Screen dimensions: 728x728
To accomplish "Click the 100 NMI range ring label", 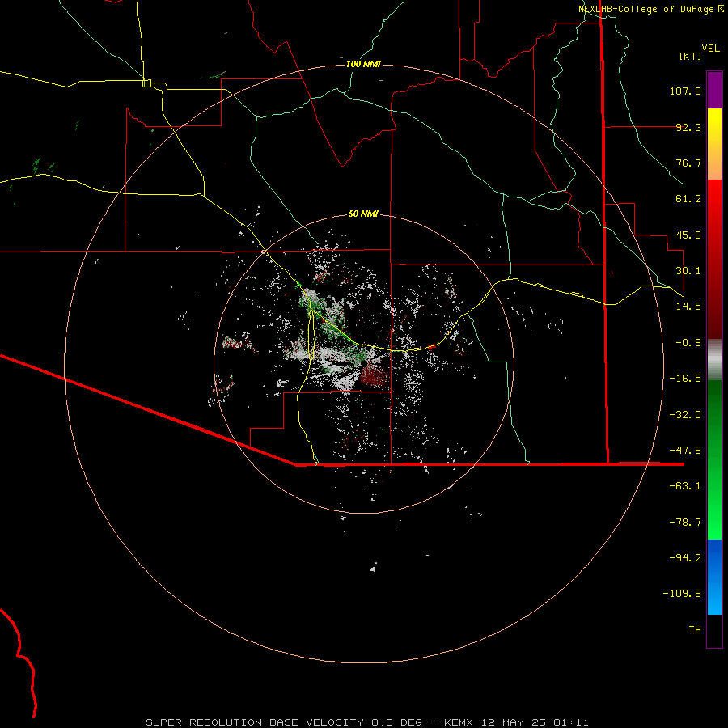I will pos(363,64).
